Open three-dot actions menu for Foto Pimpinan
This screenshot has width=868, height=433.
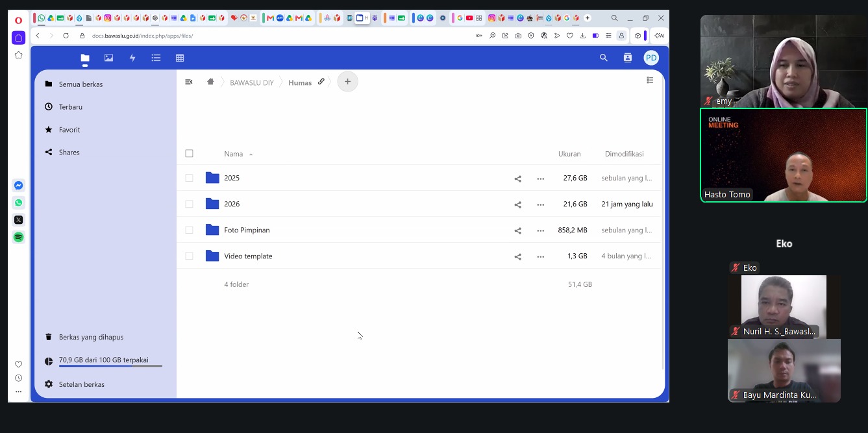click(541, 230)
